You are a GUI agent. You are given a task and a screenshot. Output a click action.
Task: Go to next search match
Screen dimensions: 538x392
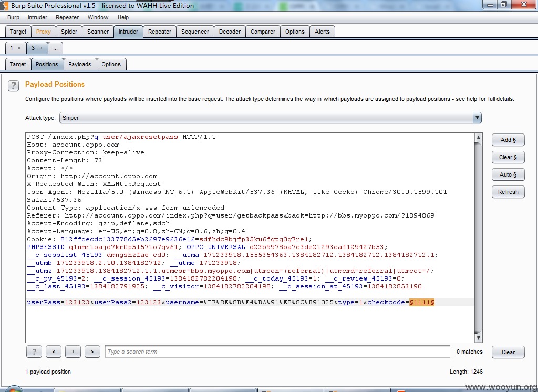tap(92, 352)
